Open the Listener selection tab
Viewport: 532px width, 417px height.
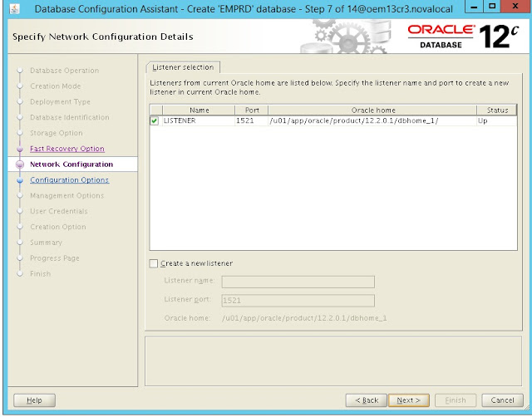(183, 67)
